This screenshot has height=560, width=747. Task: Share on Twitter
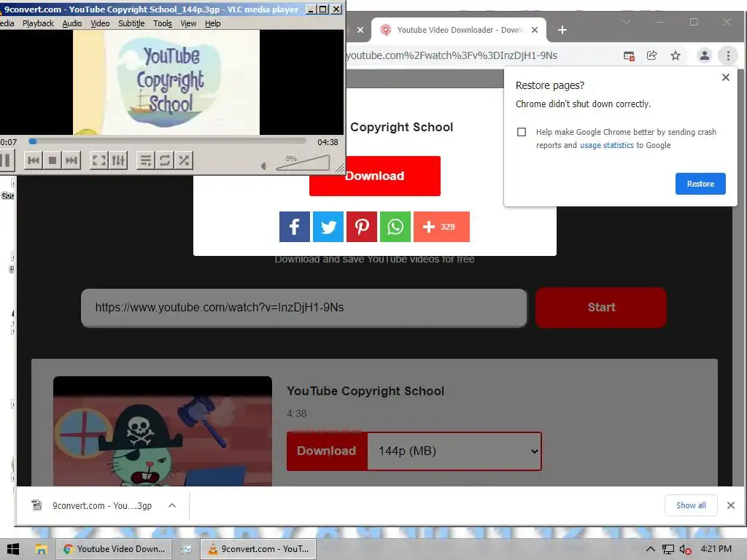pos(328,227)
